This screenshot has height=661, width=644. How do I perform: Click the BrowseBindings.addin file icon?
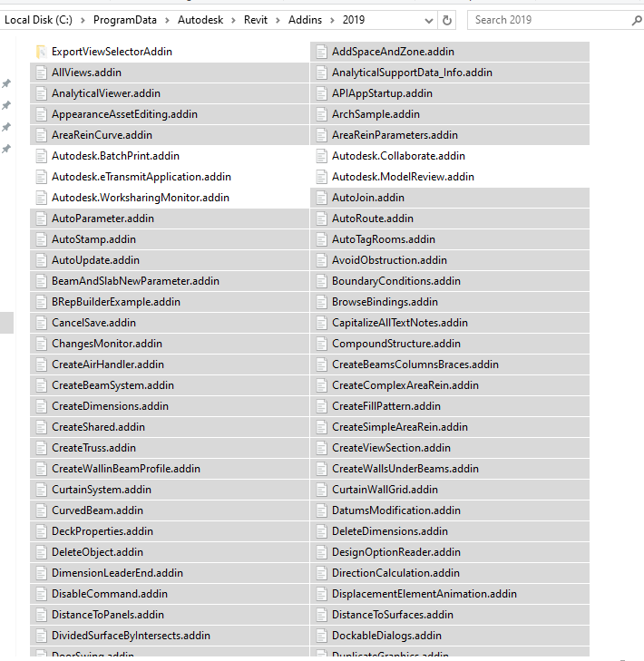321,302
